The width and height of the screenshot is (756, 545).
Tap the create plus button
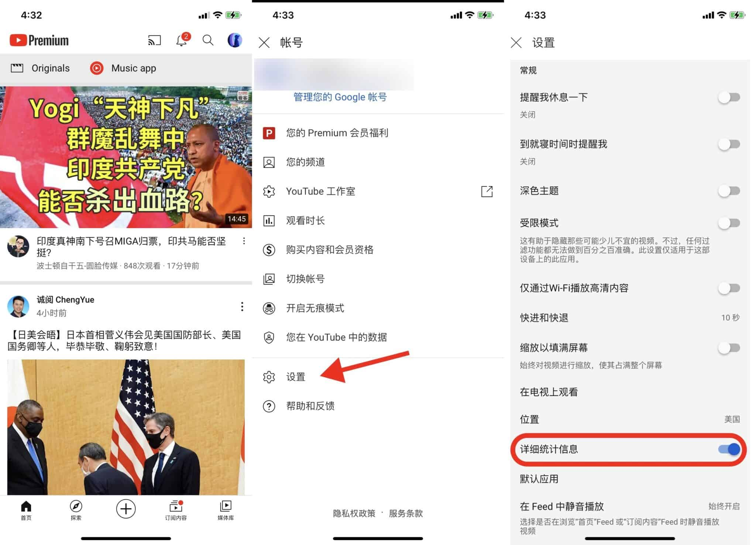[x=126, y=509]
